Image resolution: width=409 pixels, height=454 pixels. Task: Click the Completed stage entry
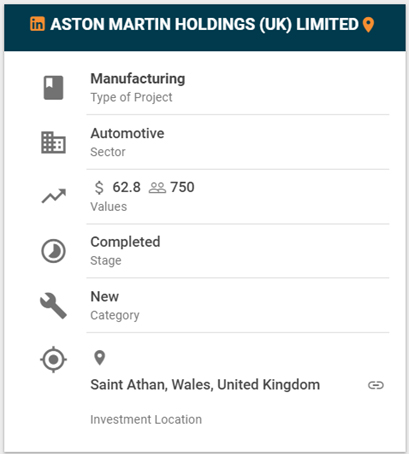pos(125,242)
